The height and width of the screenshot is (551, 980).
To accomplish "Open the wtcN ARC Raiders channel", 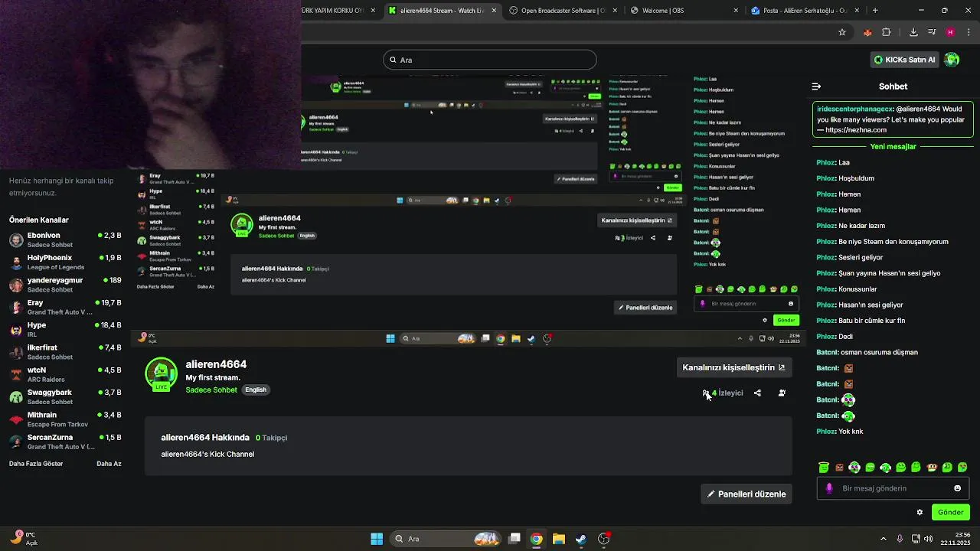I will click(65, 374).
